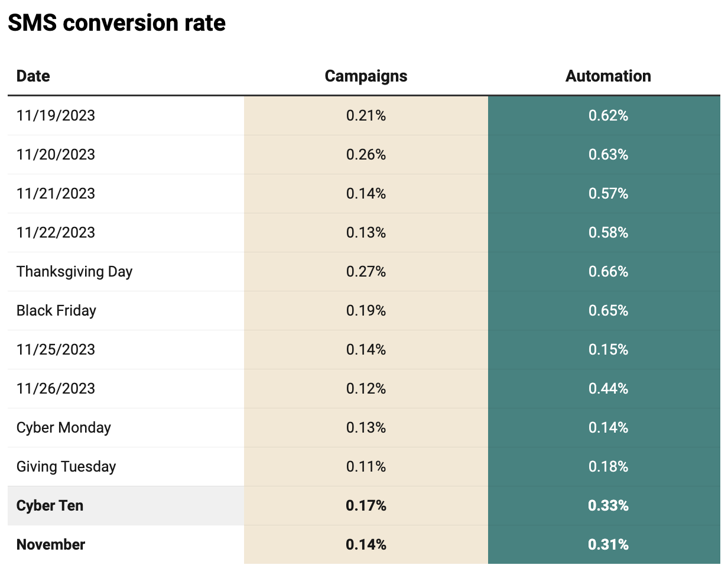728x578 pixels.
Task: Click the Campaigns column header
Action: point(366,76)
